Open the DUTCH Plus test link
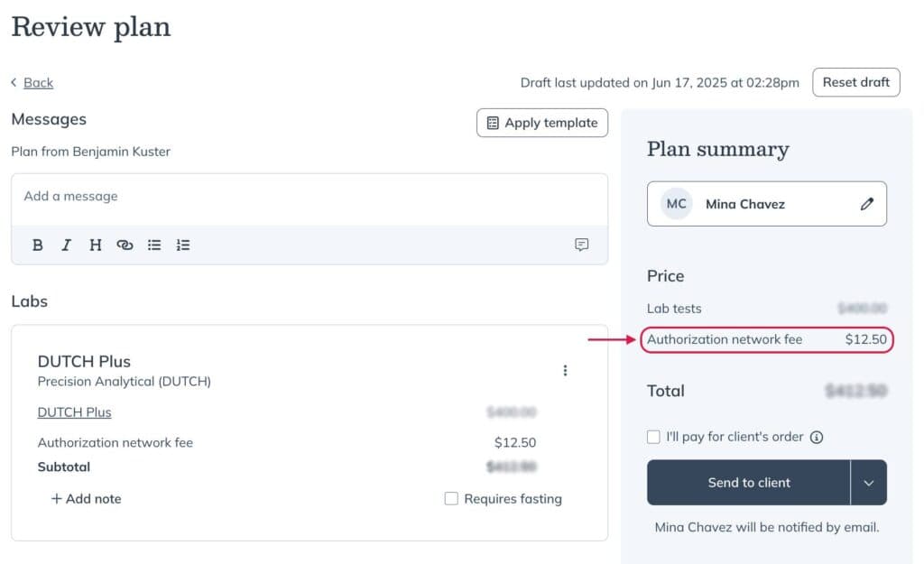The height and width of the screenshot is (564, 924). click(x=74, y=412)
